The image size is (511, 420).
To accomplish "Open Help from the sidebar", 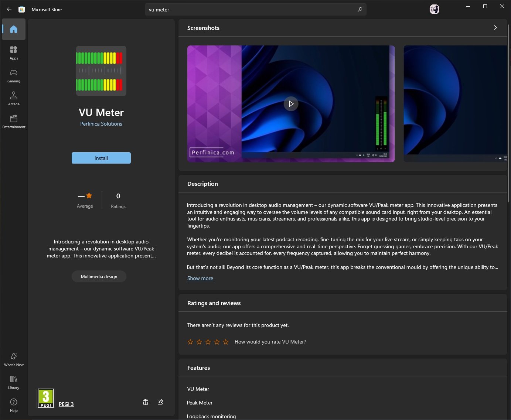I will click(x=14, y=405).
